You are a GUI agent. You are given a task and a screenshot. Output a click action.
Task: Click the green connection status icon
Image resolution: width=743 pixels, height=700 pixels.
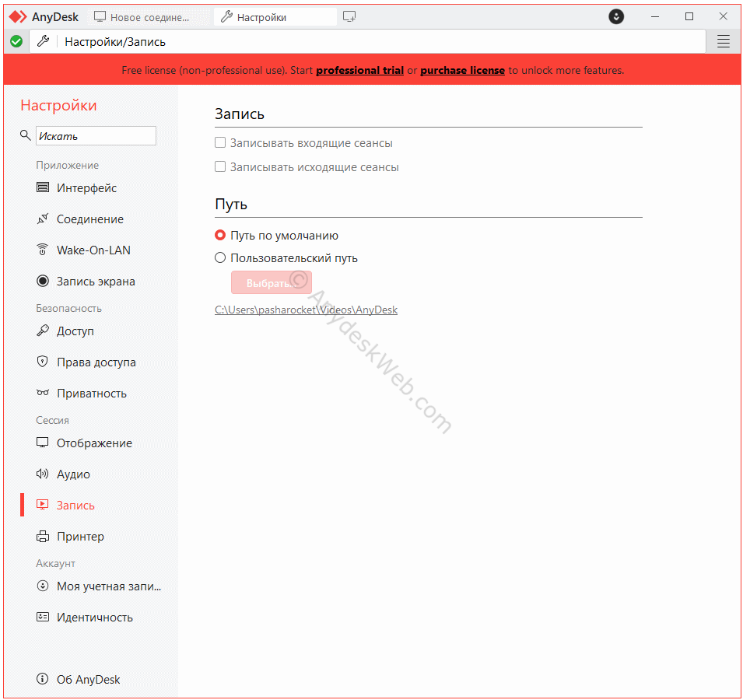[16, 42]
